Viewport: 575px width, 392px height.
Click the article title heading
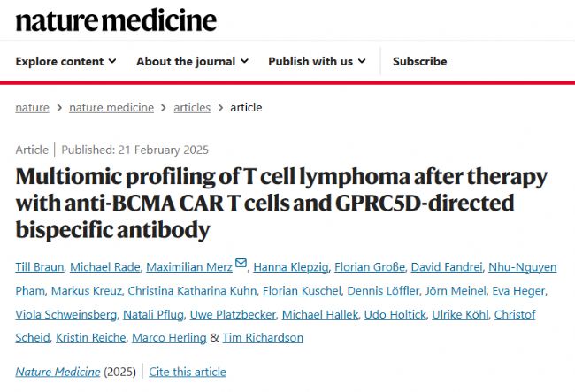point(281,203)
